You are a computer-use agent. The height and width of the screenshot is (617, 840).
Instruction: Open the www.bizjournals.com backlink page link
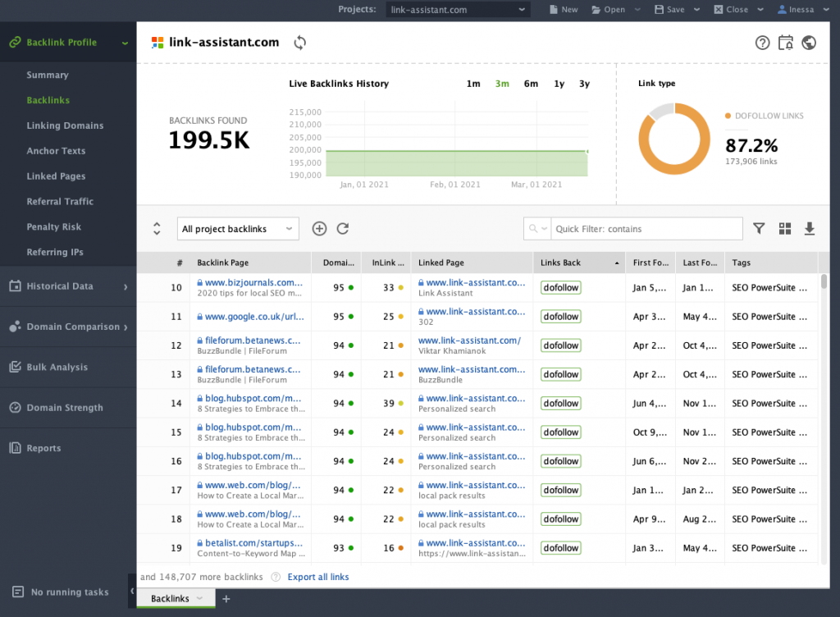pos(253,282)
